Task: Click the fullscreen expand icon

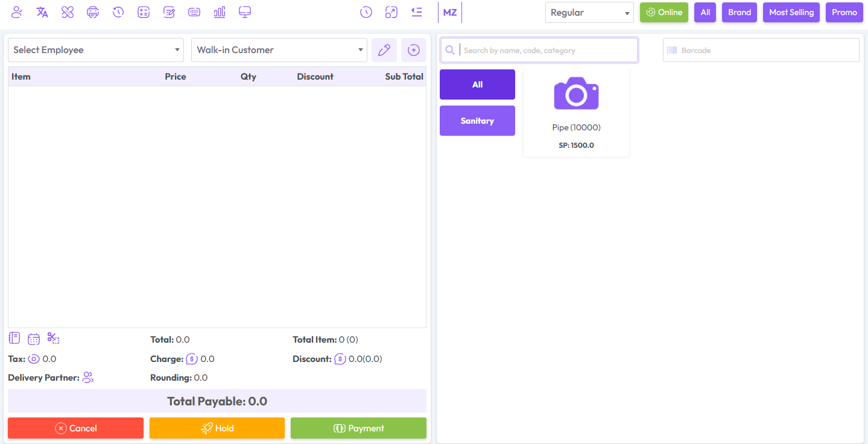Action: click(391, 12)
